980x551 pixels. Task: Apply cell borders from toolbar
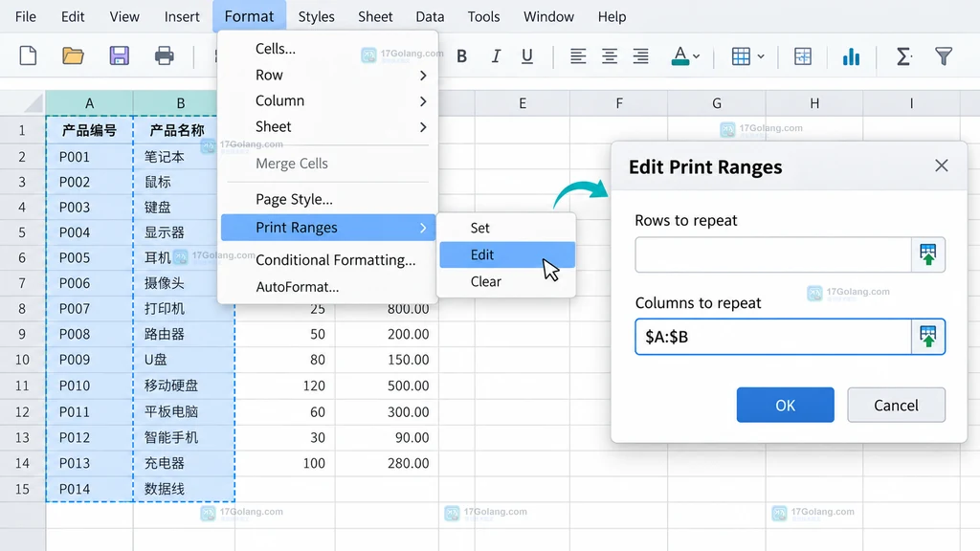[x=741, y=56]
